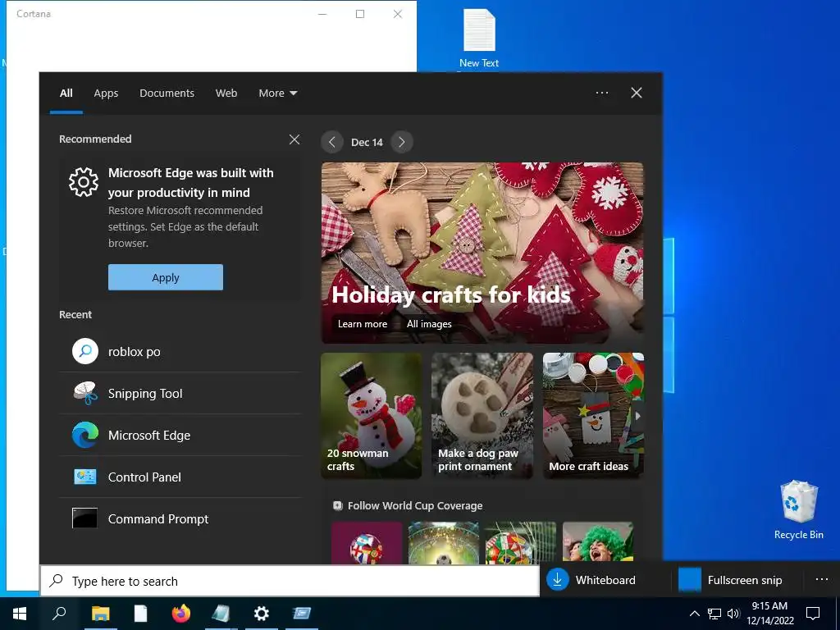Go to the next day arrow
Screen dimensions: 840x630
click(402, 142)
